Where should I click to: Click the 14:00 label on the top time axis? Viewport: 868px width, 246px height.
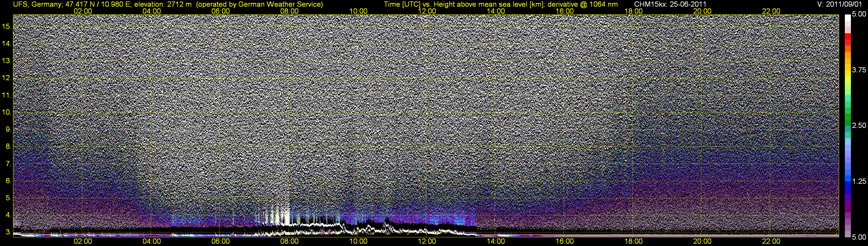496,11
